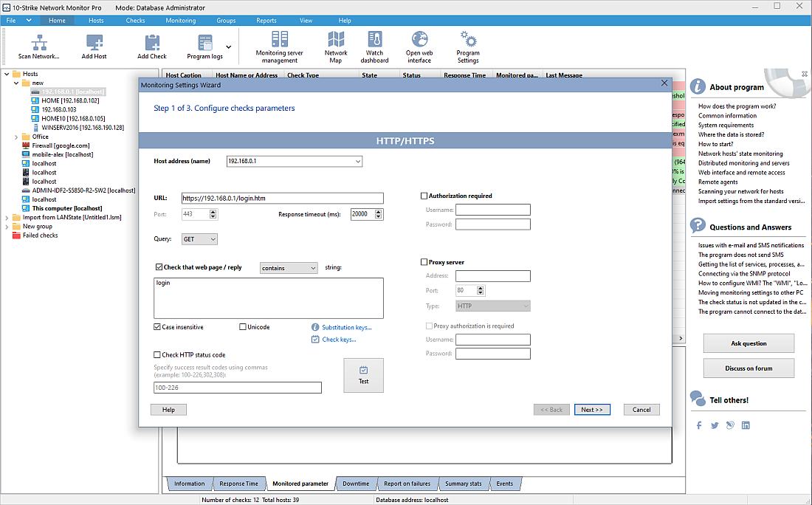
Task: Open Program Settings gear icon
Action: point(468,39)
